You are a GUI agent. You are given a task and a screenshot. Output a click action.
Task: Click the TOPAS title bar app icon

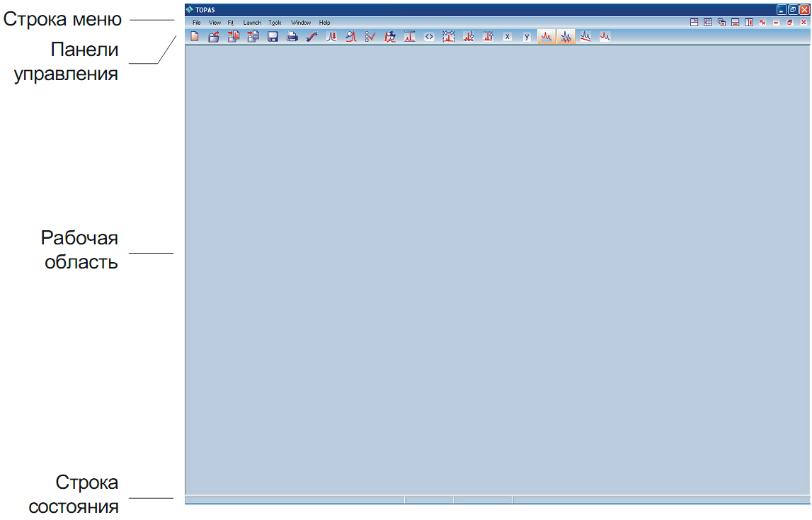190,9
